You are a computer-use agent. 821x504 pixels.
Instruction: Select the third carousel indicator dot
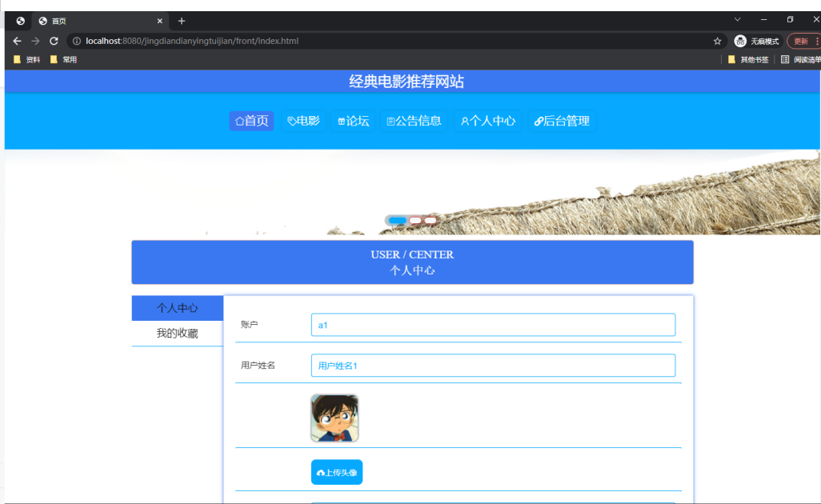click(430, 220)
